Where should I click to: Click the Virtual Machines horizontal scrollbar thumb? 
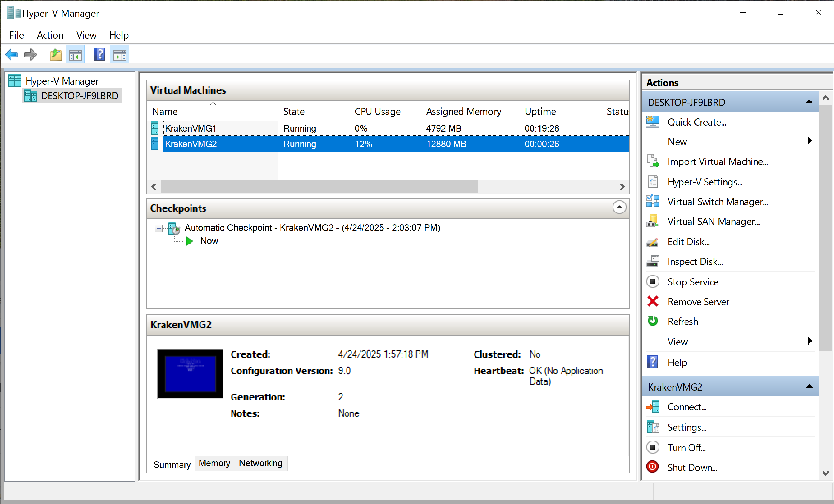[x=319, y=187]
